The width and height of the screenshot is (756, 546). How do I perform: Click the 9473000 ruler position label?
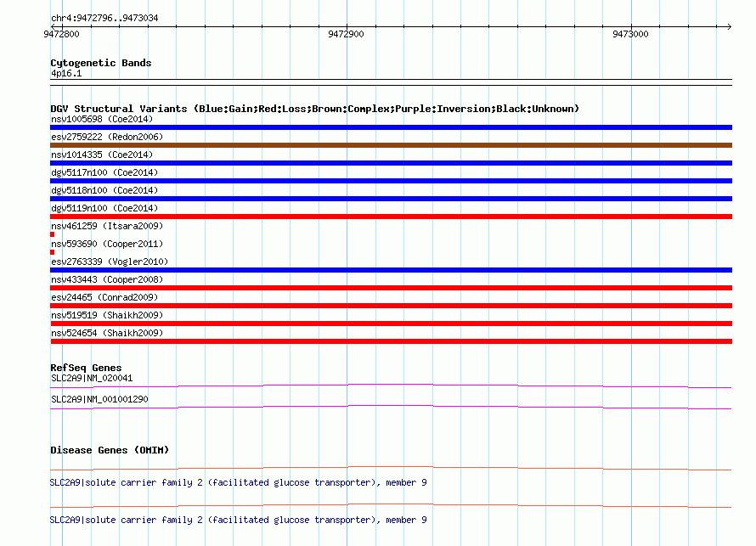pos(630,34)
